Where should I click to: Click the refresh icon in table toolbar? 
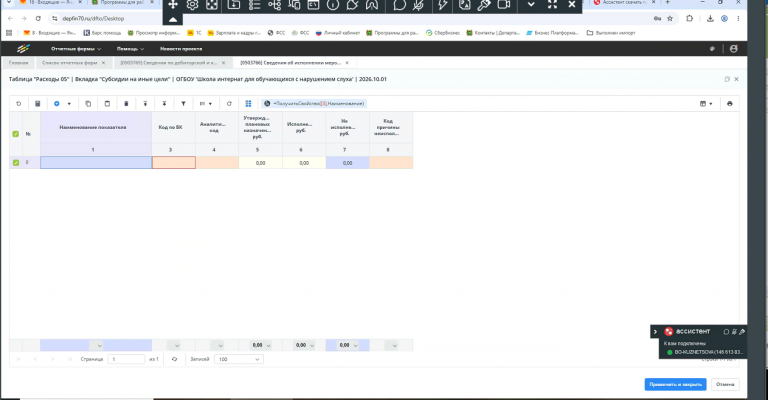[229, 104]
